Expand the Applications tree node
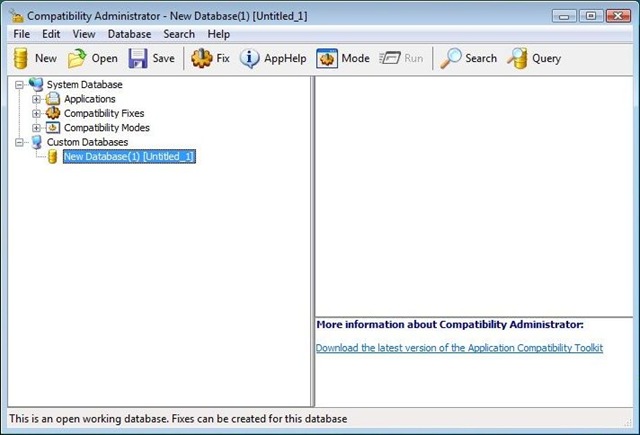This screenshot has height=435, width=640. click(36, 99)
